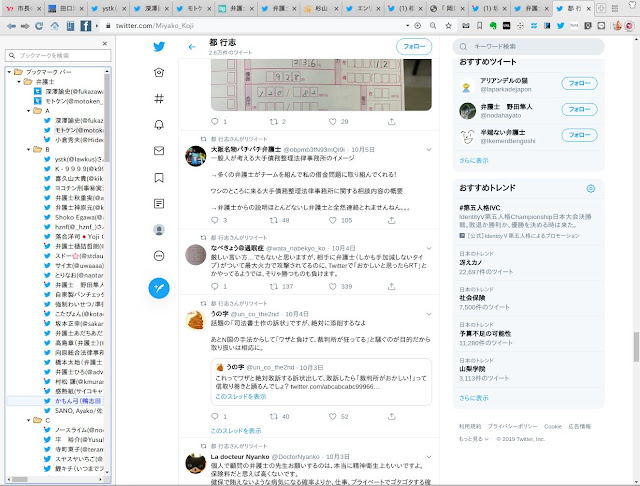
Task: Click bookmark panel horizontal scrollbar
Action: [19, 479]
